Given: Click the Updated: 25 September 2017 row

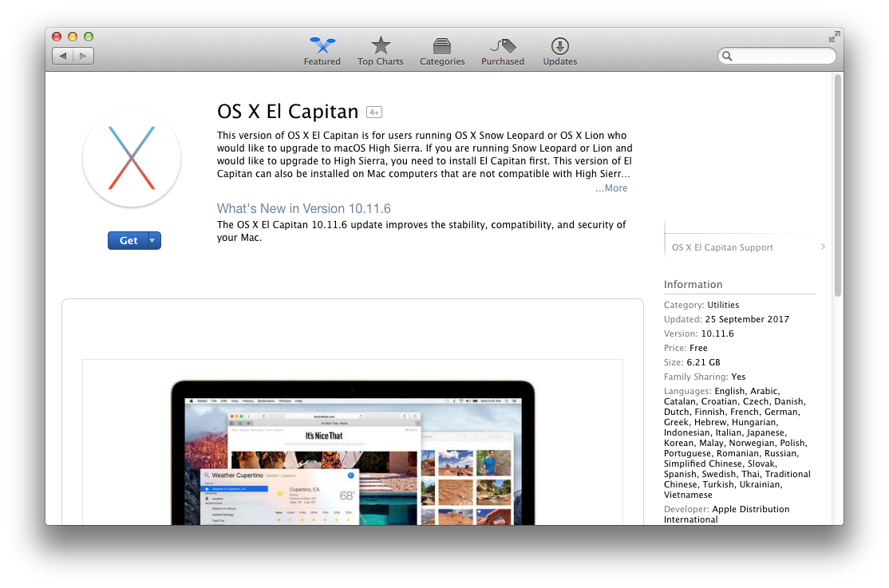Looking at the screenshot, I should (726, 319).
